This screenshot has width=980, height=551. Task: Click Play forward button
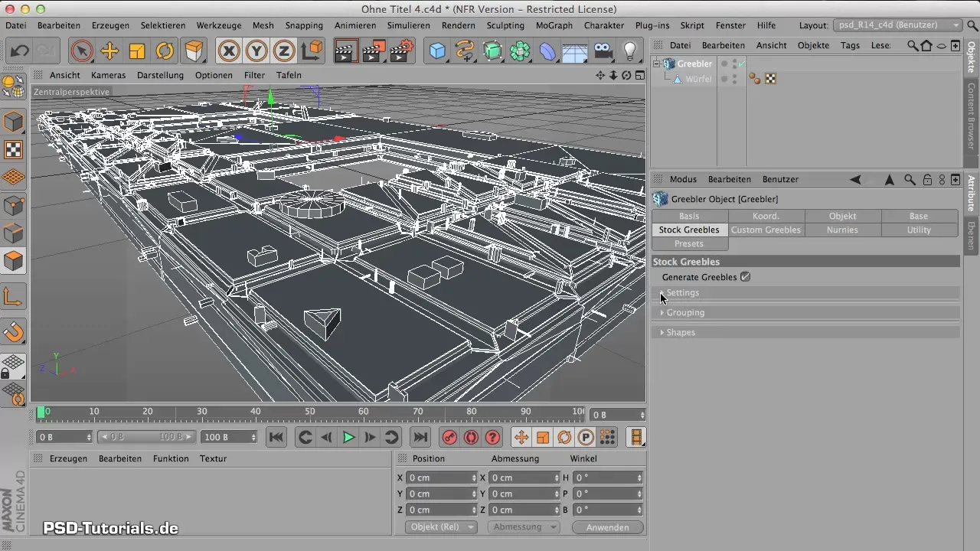tap(348, 437)
